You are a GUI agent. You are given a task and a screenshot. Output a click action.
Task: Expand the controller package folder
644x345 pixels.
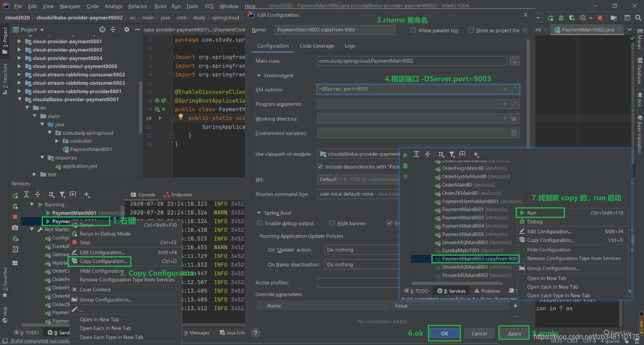pos(58,141)
